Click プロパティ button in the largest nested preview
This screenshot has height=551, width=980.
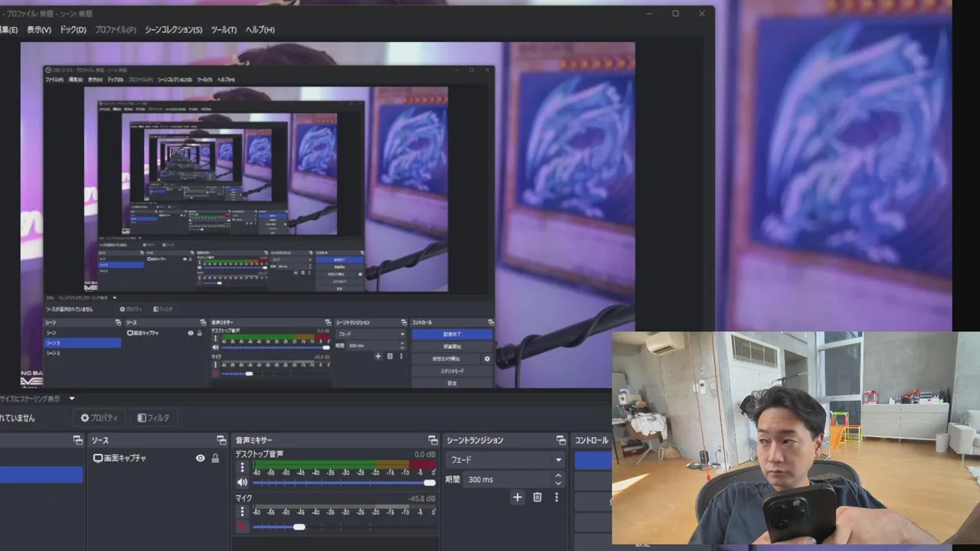point(132,309)
